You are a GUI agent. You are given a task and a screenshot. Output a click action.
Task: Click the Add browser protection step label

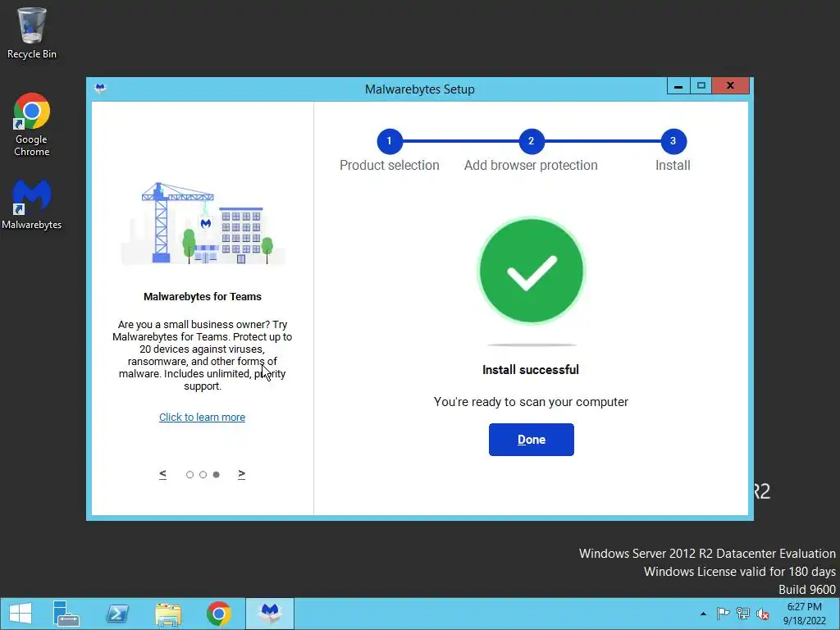(x=531, y=165)
